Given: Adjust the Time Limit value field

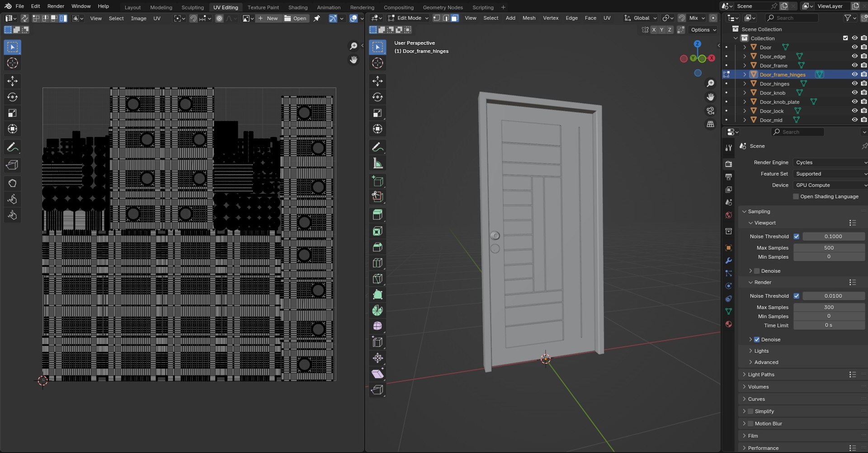Looking at the screenshot, I should pyautogui.click(x=829, y=325).
